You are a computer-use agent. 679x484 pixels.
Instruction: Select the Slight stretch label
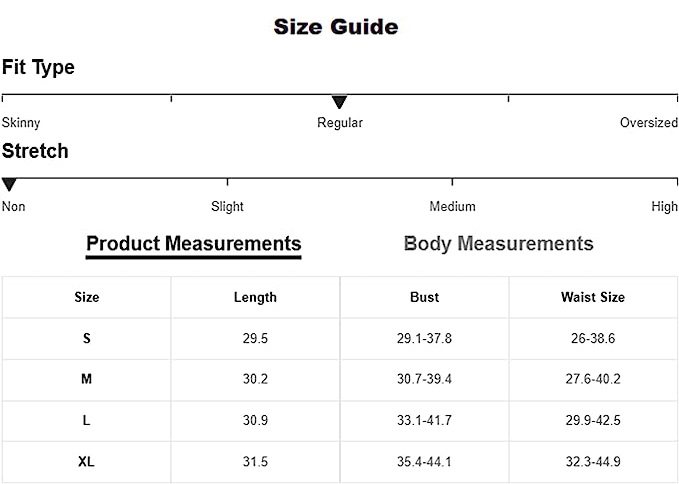pos(227,207)
